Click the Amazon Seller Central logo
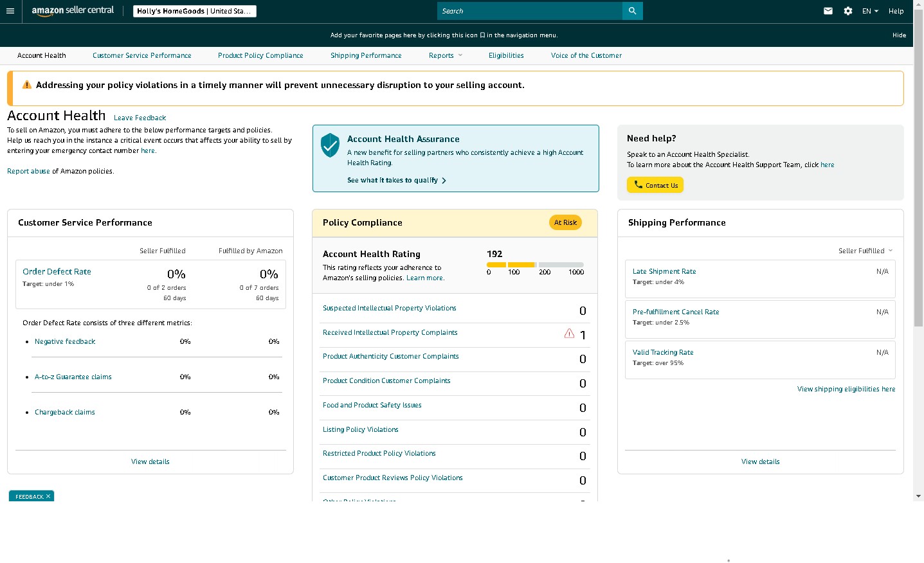The width and height of the screenshot is (924, 563). [x=73, y=11]
